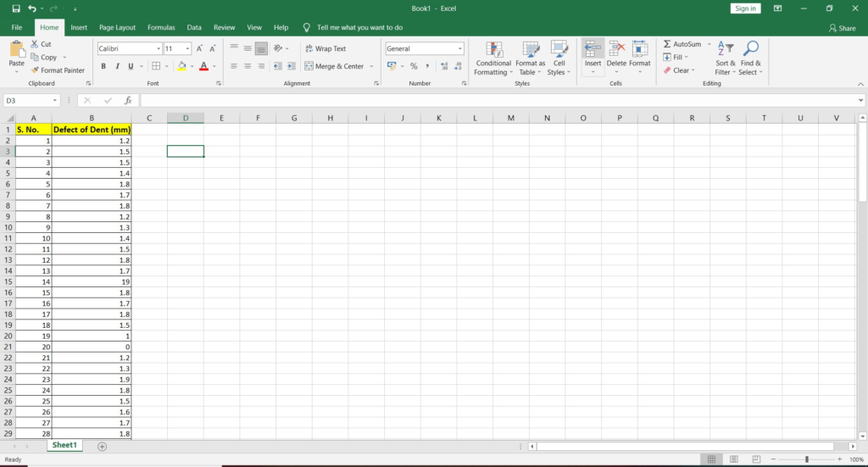The image size is (868, 467).
Task: Switch to the Review tab
Action: [224, 27]
